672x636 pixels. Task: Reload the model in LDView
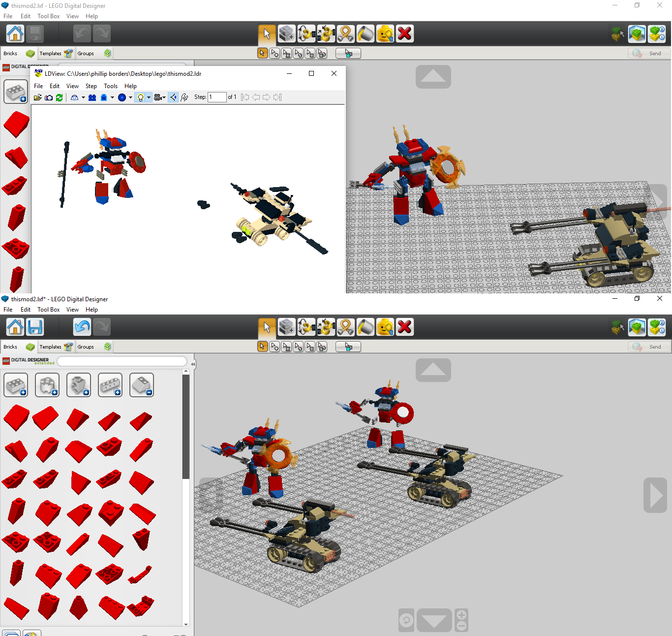pyautogui.click(x=59, y=97)
